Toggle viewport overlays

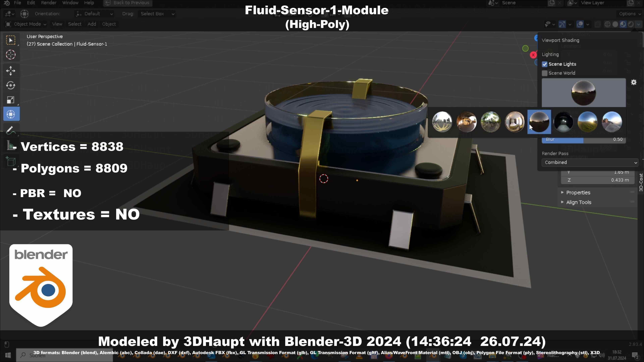pos(580,24)
